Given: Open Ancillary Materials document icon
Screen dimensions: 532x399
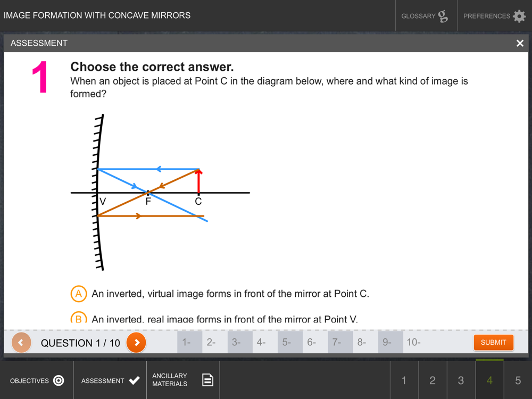Looking at the screenshot, I should [x=207, y=380].
